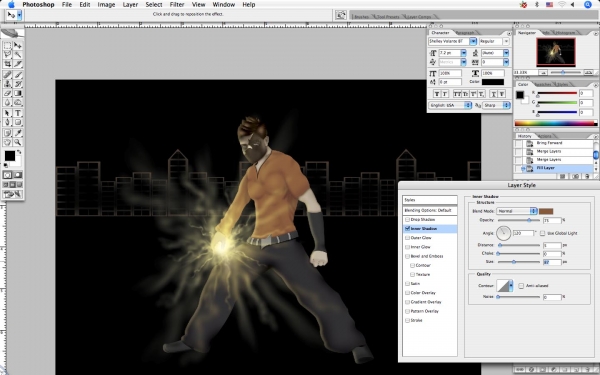
Task: Reset to default foreground and background colors
Action: 5,165
